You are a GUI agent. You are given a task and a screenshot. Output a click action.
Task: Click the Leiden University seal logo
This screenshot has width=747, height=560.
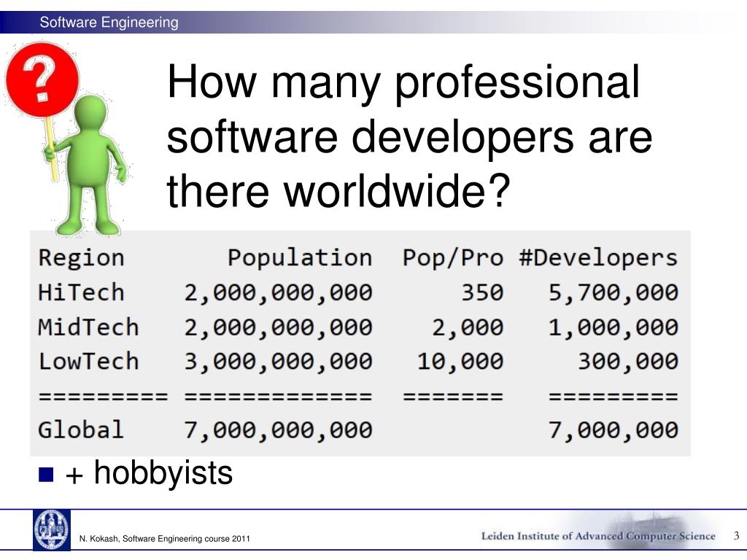tap(52, 530)
